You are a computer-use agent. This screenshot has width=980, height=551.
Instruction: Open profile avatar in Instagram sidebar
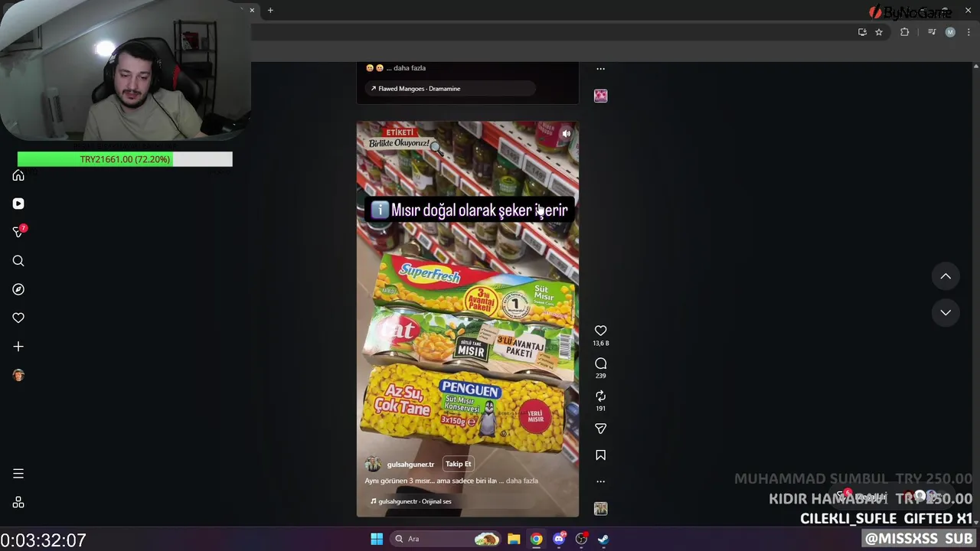(18, 375)
